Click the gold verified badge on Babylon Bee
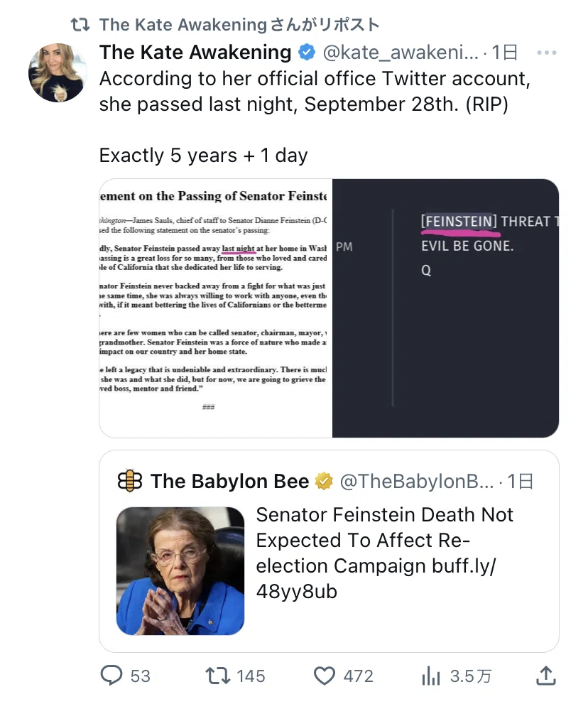 [324, 481]
